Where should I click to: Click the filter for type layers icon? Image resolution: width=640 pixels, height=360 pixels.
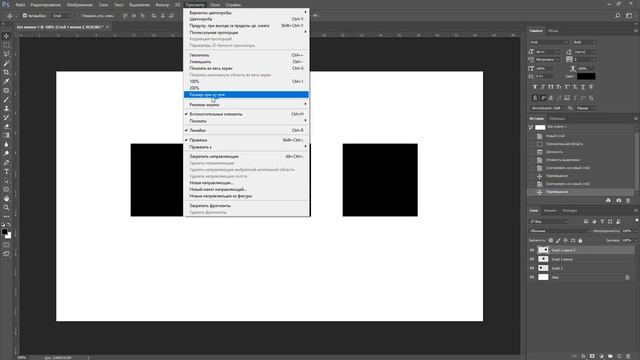[x=602, y=221]
